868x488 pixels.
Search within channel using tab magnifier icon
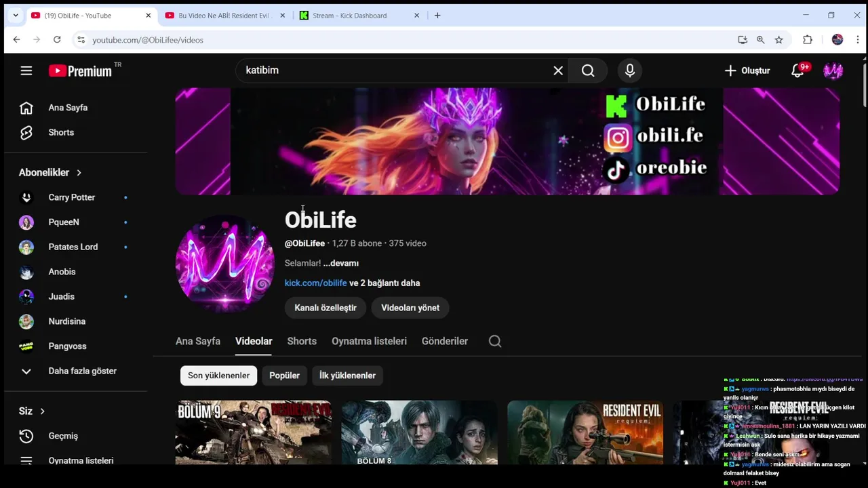(x=495, y=341)
